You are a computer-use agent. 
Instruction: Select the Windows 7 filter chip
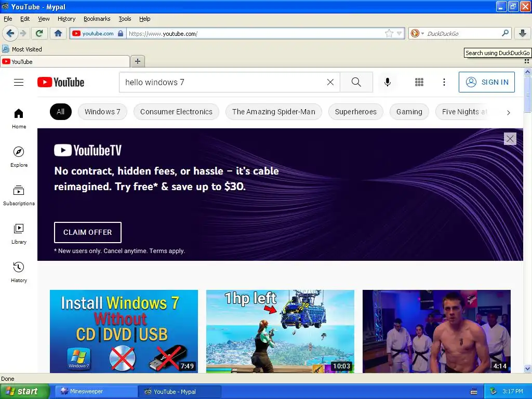pos(102,112)
